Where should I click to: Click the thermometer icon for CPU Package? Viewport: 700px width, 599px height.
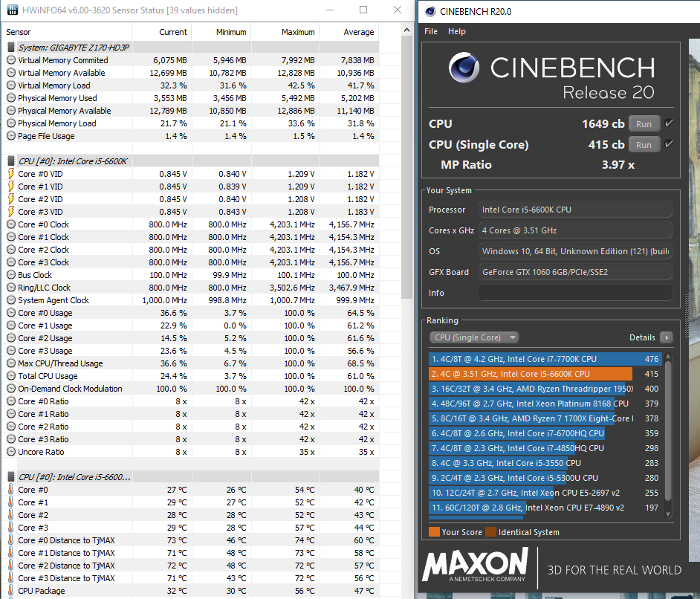pos(11,591)
